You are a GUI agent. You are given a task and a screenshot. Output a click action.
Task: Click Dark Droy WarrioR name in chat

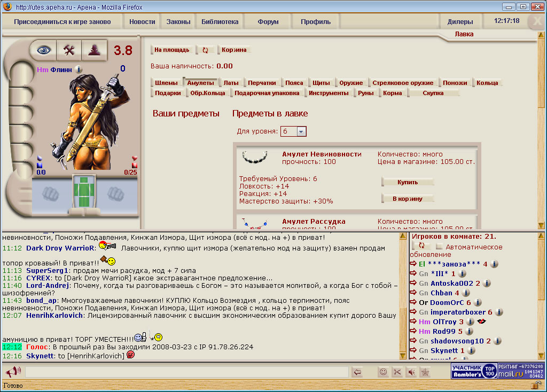[x=60, y=248]
